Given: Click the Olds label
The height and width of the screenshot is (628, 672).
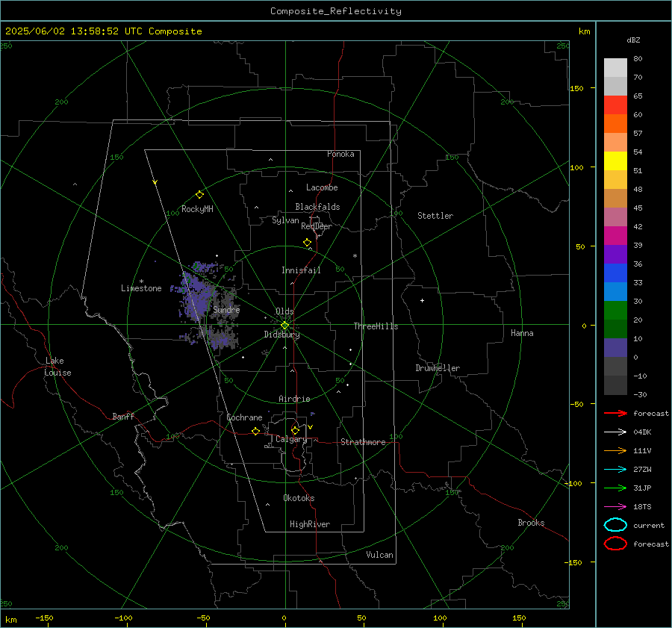Looking at the screenshot, I should (x=284, y=311).
